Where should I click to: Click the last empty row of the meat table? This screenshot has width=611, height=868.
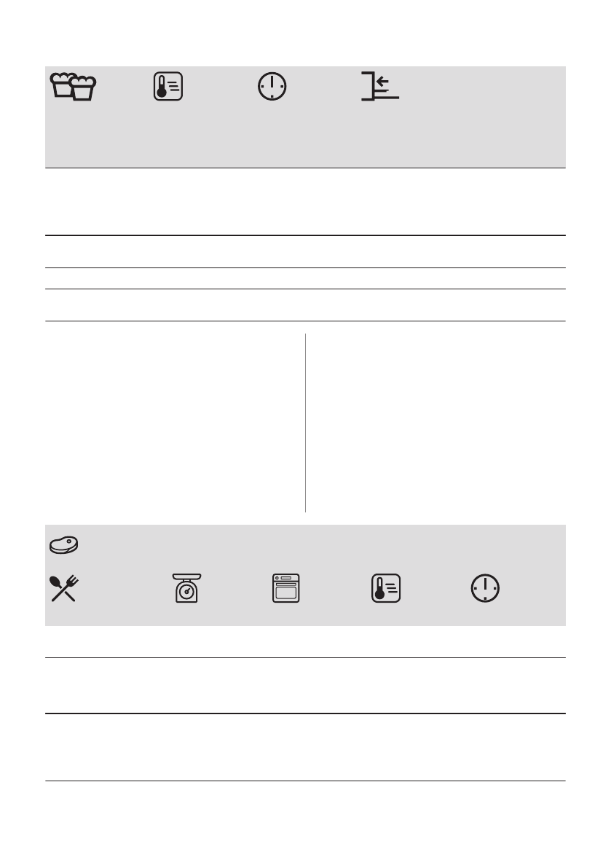click(305, 747)
